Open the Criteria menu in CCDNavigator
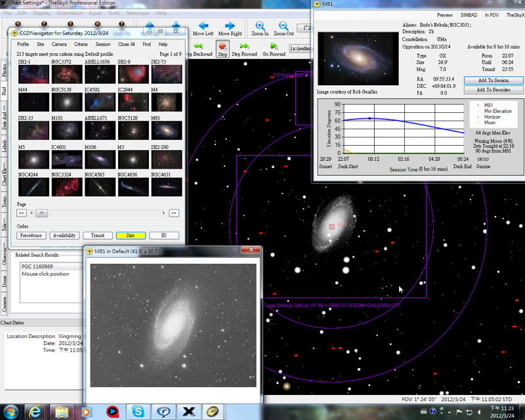Image resolution: width=525 pixels, height=420 pixels. point(80,44)
